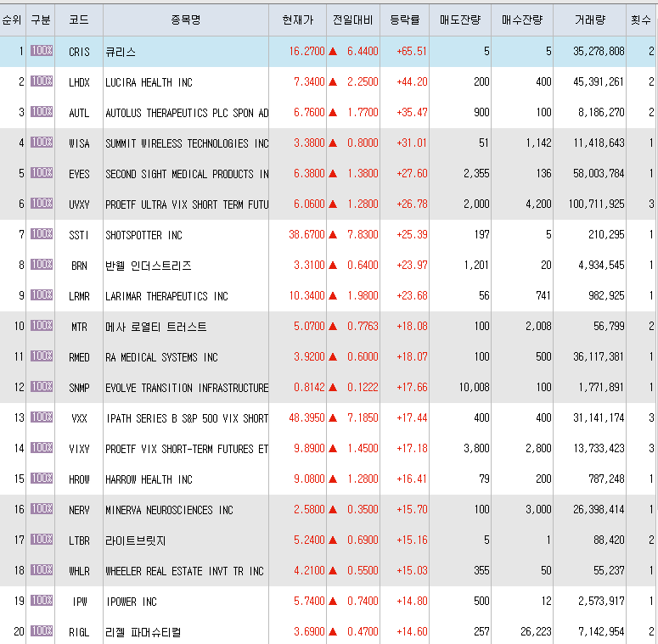This screenshot has width=658, height=644.
Task: Click the 100% badge in the RIGL row
Action: [42, 631]
